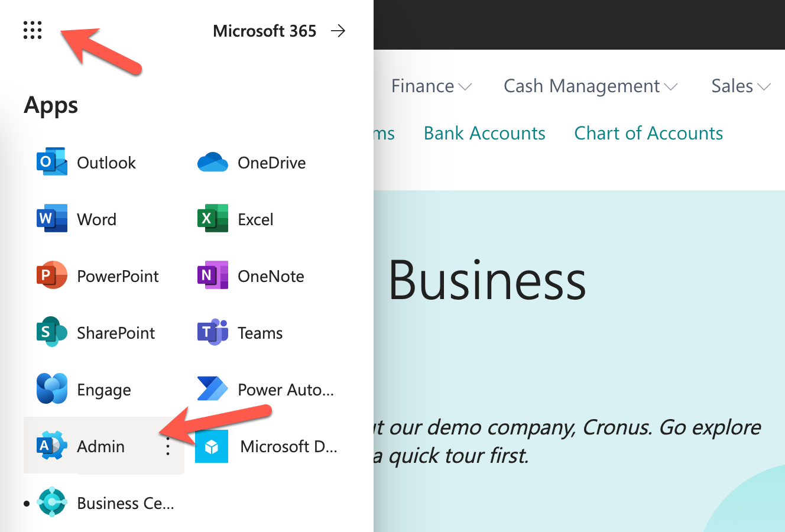
Task: Launch the Engage app icon
Action: [x=52, y=390]
